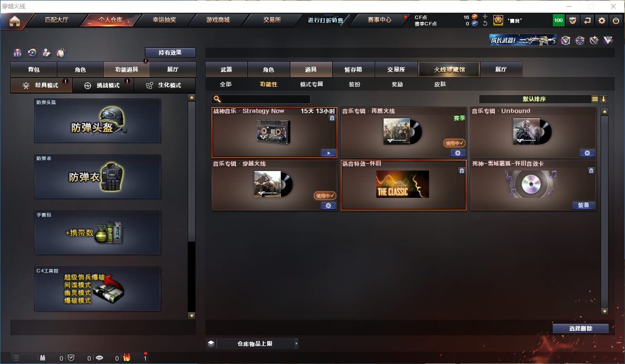Screen dimensions: 625x364
Task: Click the item search field
Action: (261, 99)
